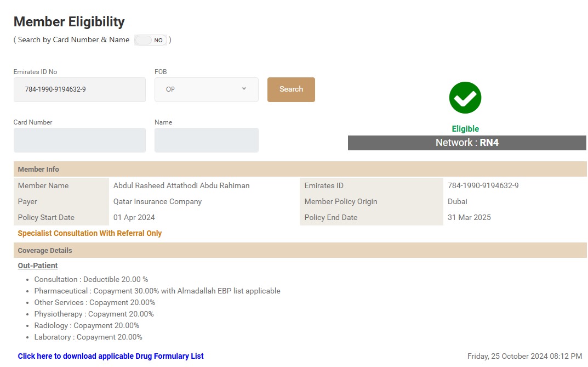The width and height of the screenshot is (588, 367).
Task: Click the Pharmaceutical copayment coverage line
Action: pos(157,291)
